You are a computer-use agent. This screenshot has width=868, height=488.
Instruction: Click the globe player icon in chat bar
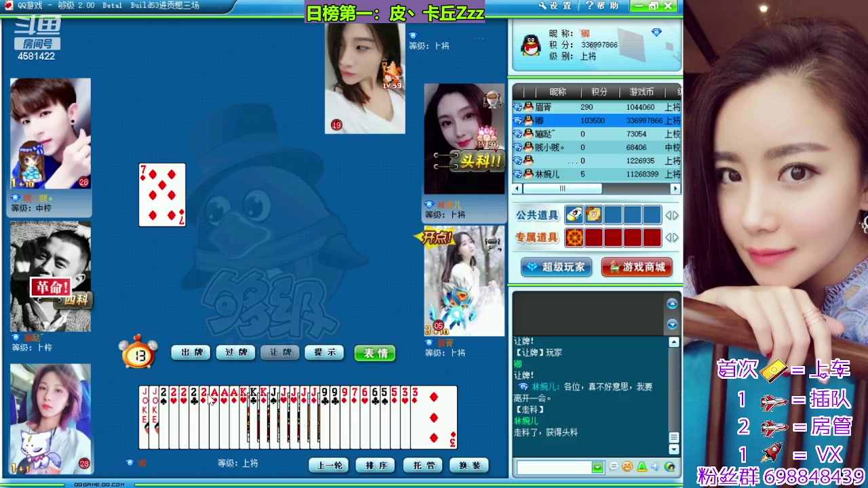670,467
